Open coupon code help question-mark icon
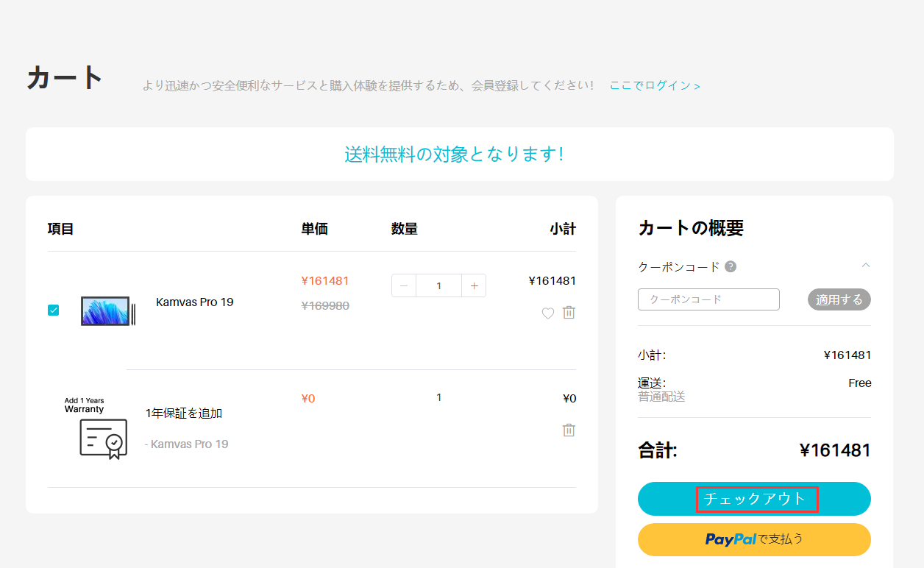The width and height of the screenshot is (924, 568). tap(731, 266)
